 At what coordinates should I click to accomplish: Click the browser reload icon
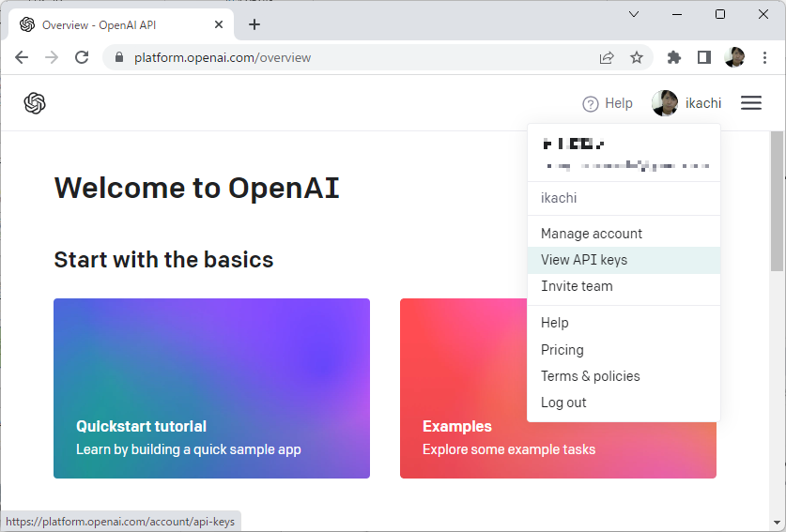tap(82, 57)
